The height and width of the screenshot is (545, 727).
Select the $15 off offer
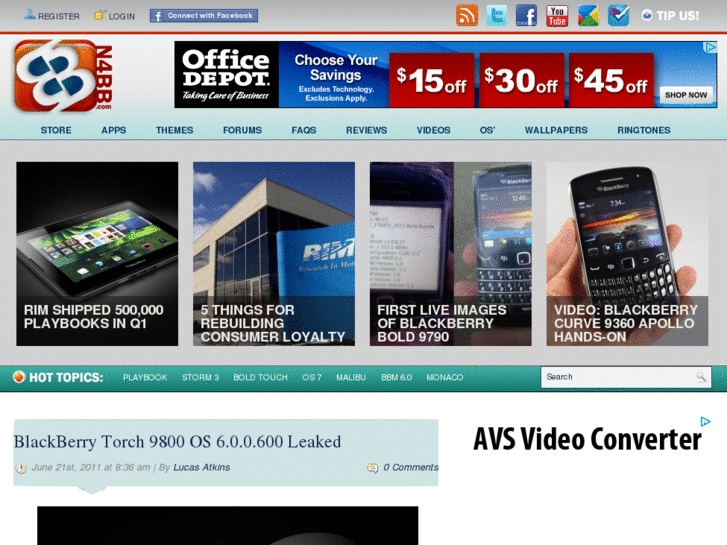[432, 80]
